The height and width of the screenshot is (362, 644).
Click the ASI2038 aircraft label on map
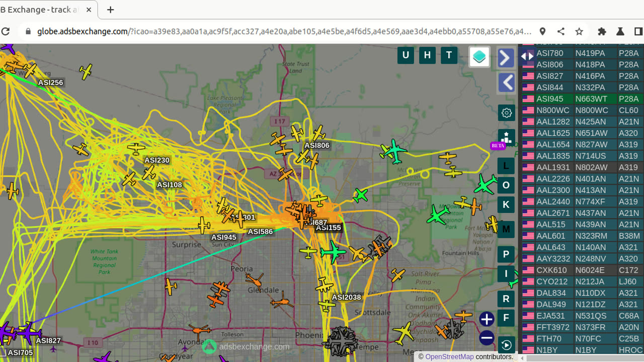(346, 297)
